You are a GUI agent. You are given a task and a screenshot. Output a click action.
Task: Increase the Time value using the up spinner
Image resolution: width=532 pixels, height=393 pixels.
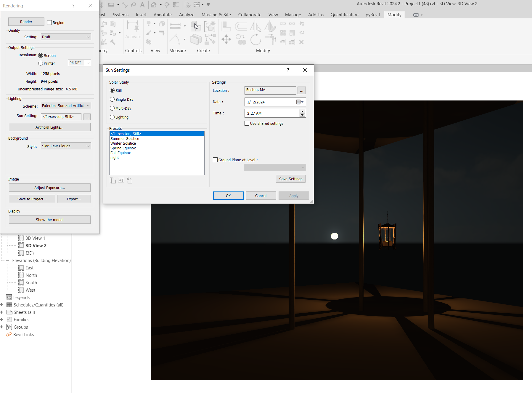pyautogui.click(x=302, y=111)
